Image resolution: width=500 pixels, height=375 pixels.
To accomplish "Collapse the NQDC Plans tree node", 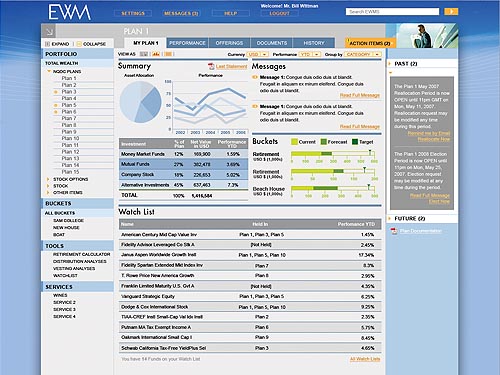I will (x=49, y=71).
